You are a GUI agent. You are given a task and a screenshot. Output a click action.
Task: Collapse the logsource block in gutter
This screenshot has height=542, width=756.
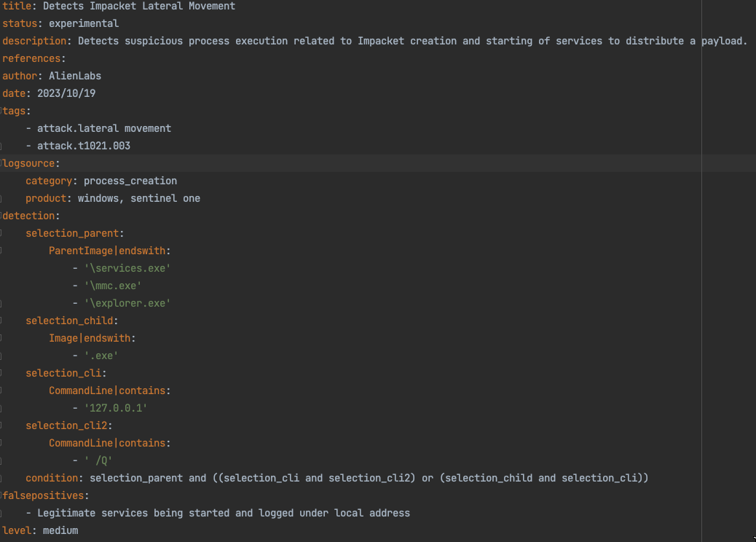(2, 163)
